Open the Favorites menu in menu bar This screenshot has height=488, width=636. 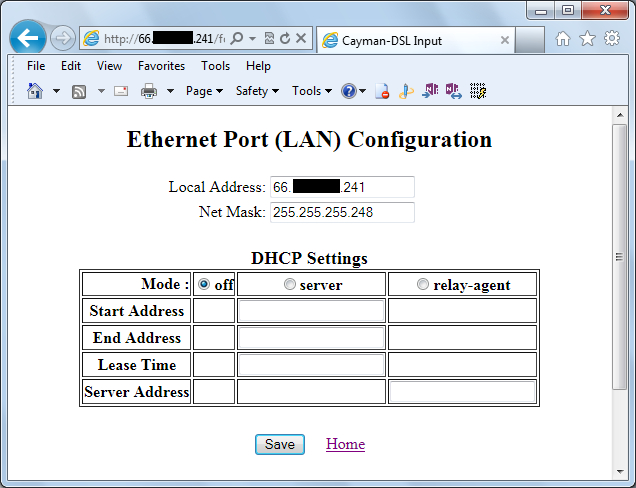point(161,66)
